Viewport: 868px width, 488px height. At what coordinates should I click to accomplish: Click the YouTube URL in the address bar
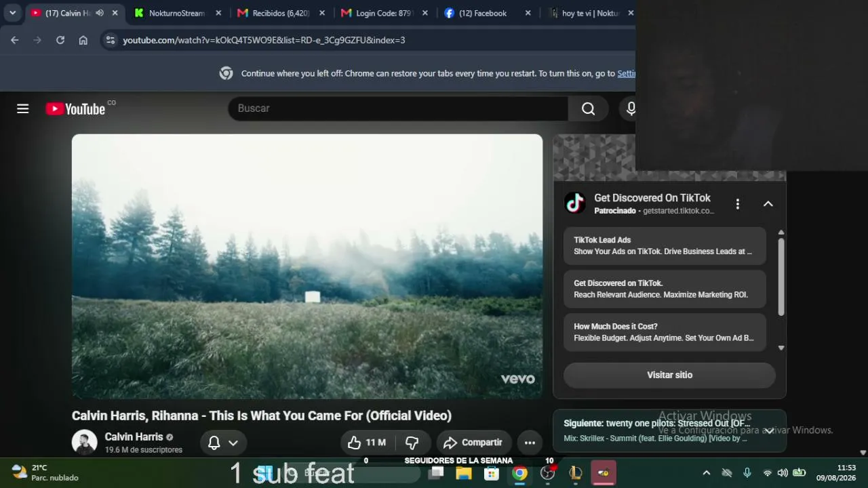[x=264, y=40]
